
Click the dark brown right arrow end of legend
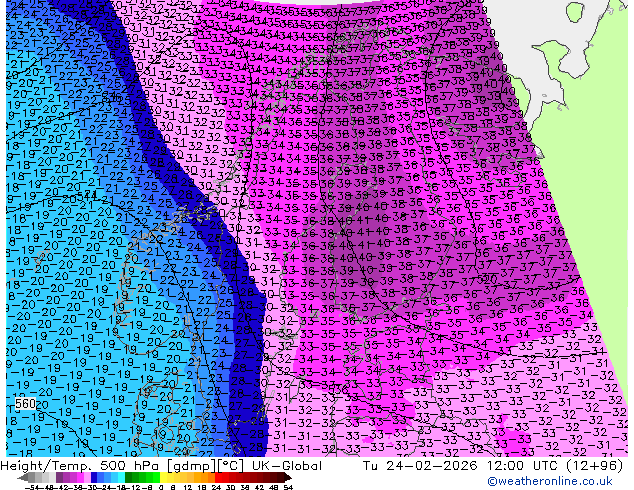coord(288,477)
